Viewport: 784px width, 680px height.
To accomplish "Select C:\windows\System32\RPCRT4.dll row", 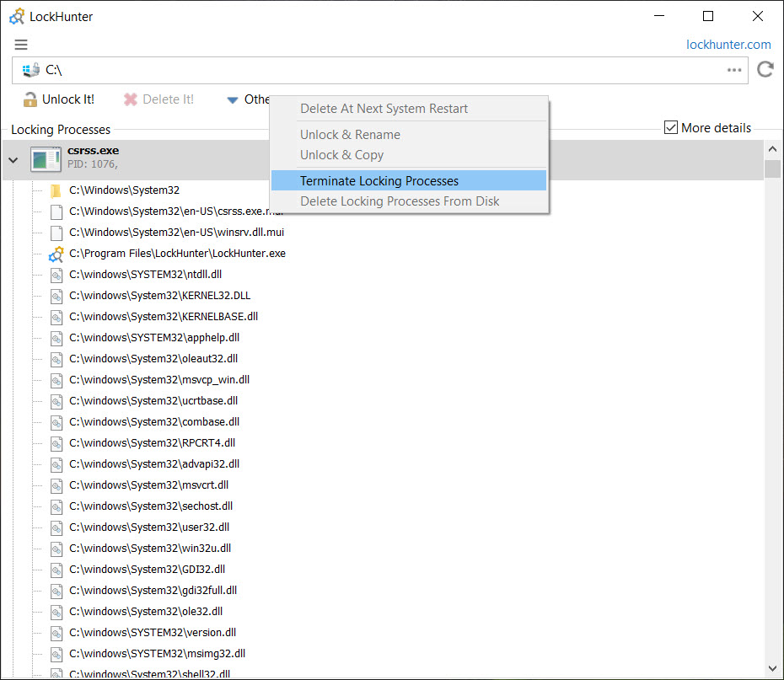I will pyautogui.click(x=152, y=443).
